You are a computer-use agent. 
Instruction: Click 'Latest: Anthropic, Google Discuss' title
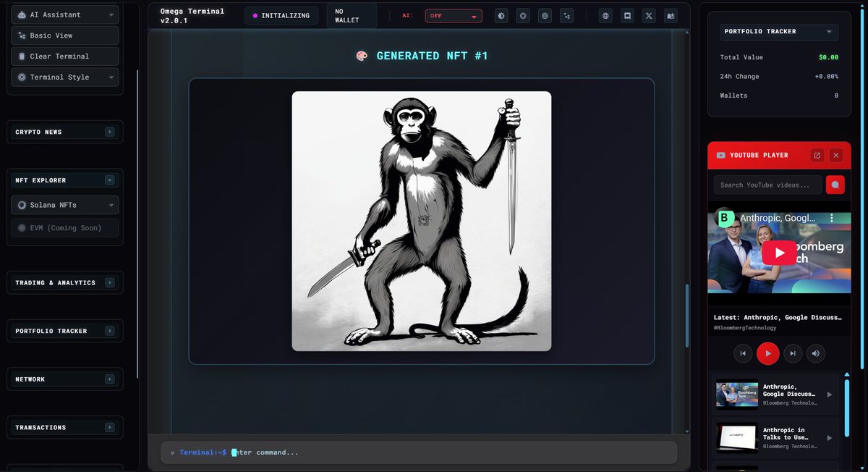[x=778, y=317]
